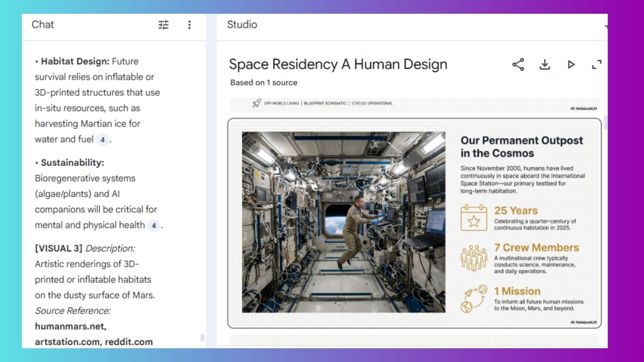
Task: Click the Earth-to-Moon mission icon
Action: click(474, 299)
